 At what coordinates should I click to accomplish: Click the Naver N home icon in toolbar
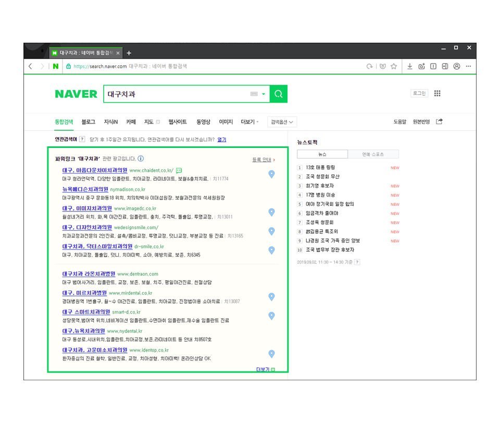click(56, 66)
